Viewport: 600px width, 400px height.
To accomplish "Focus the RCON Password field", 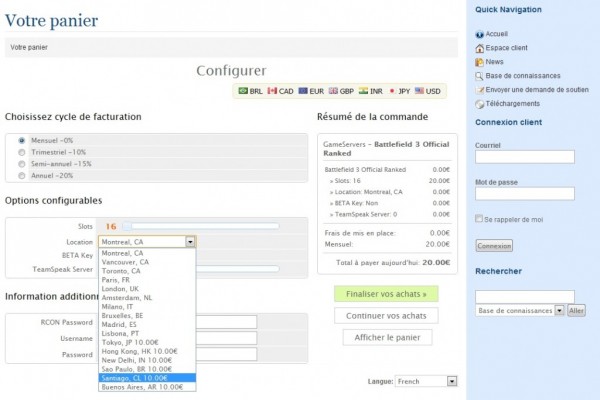I will [x=226, y=322].
